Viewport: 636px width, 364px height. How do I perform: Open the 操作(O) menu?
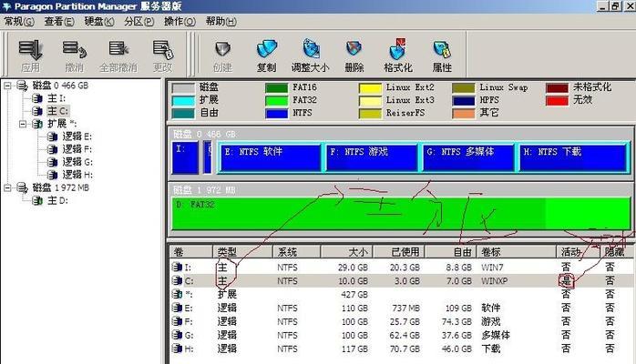180,21
